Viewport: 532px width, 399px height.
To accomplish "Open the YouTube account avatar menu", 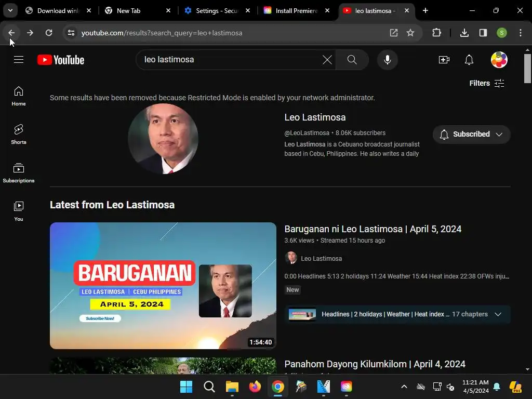I will pos(499,60).
